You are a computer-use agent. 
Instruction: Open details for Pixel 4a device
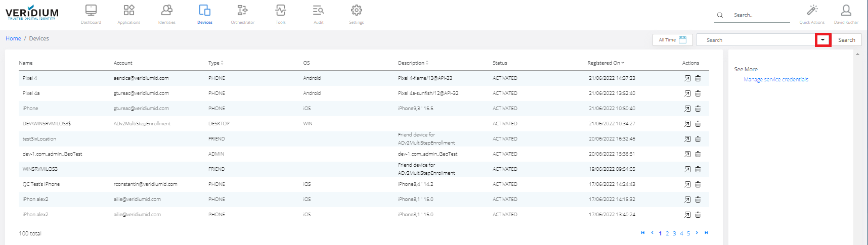[687, 93]
